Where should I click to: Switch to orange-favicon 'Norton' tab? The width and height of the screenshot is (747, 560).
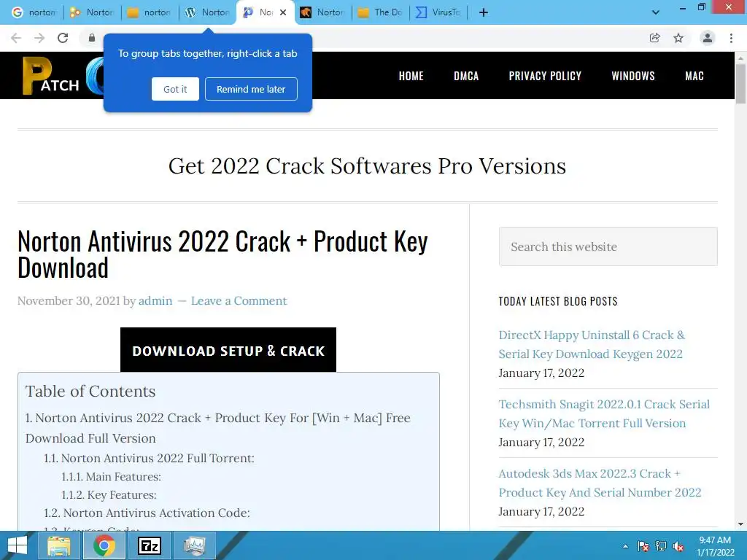[322, 12]
